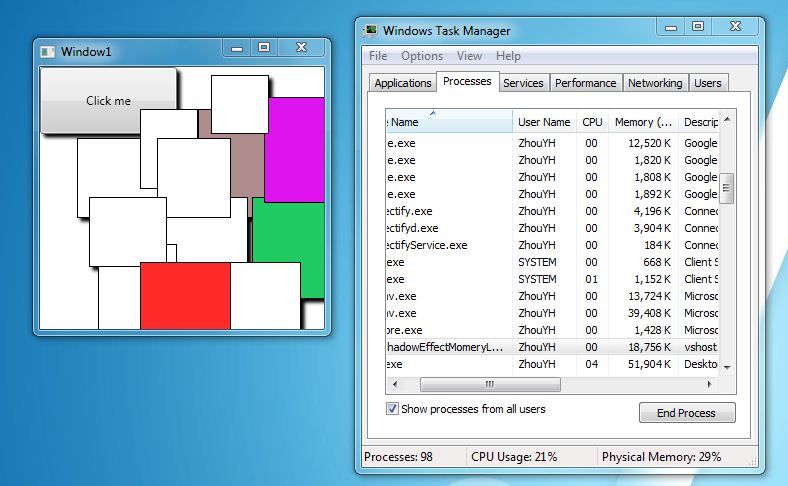The height and width of the screenshot is (486, 788).
Task: Minimize the Windows Task Manager window
Action: coord(671,27)
